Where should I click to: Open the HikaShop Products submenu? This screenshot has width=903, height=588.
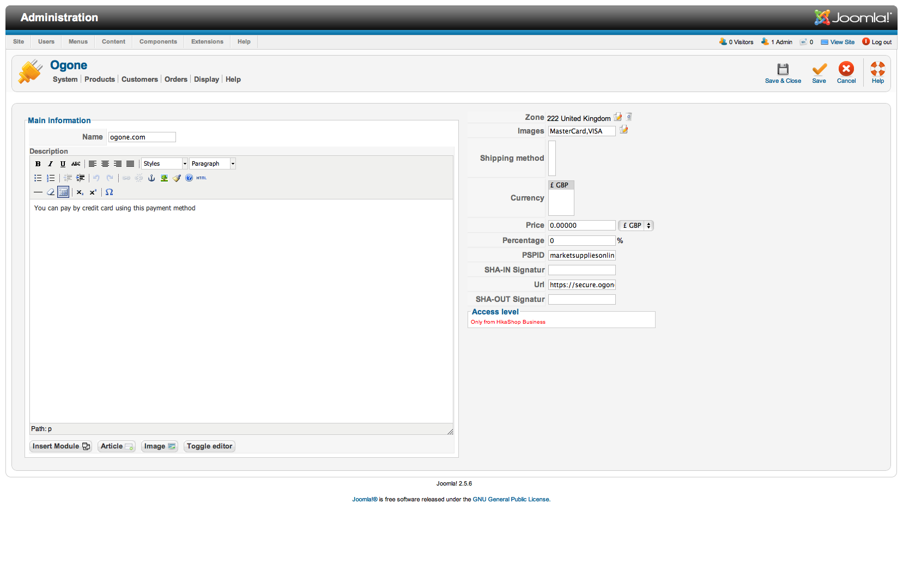(100, 80)
